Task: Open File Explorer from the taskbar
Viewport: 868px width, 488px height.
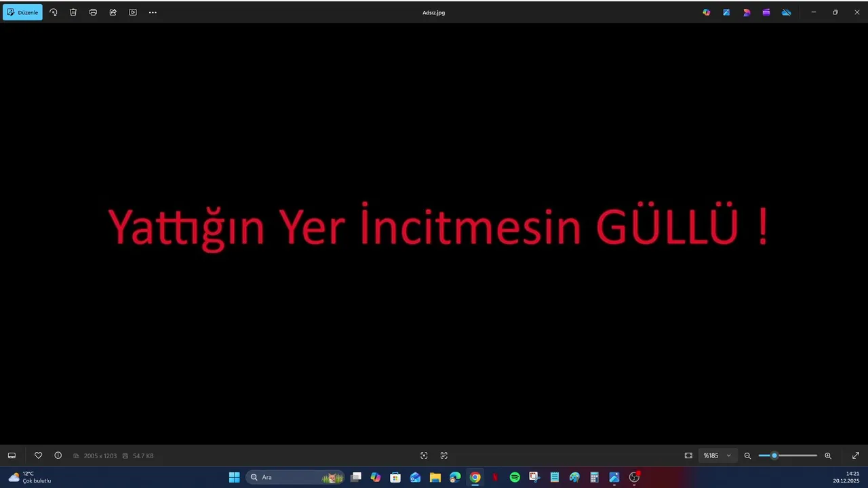Action: coord(435,477)
